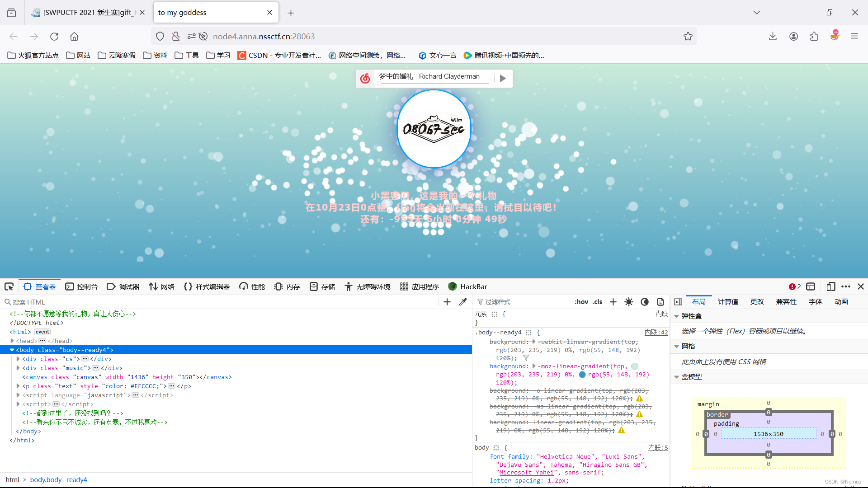The image size is (868, 488).
Task: Toggle the :hov pseudo-class panel
Action: [x=581, y=301]
